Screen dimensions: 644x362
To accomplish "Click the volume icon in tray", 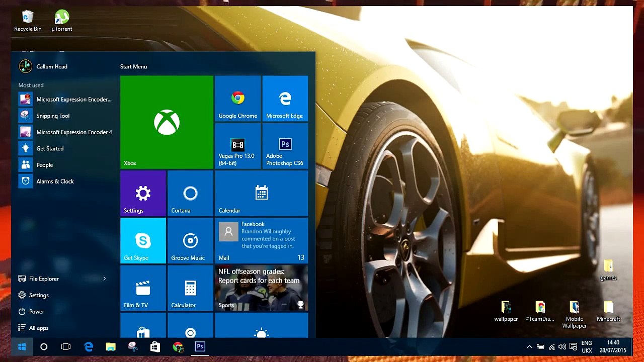I will (562, 347).
